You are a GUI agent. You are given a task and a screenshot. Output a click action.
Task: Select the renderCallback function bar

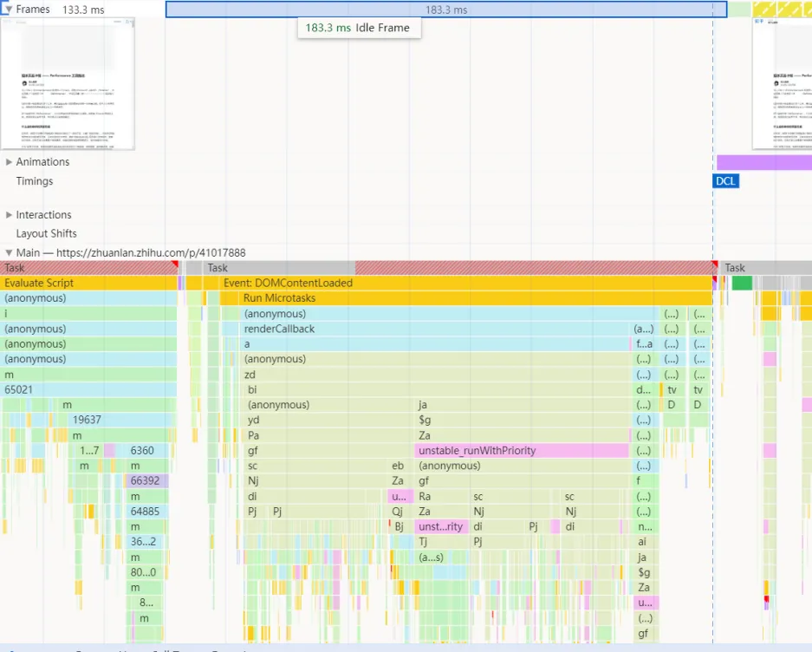click(x=436, y=329)
